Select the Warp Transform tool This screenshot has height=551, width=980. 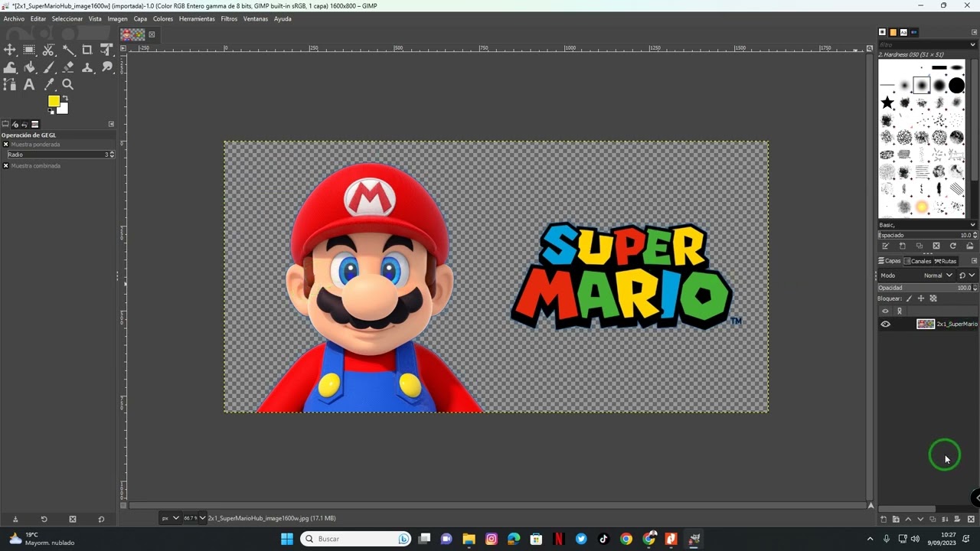click(10, 67)
